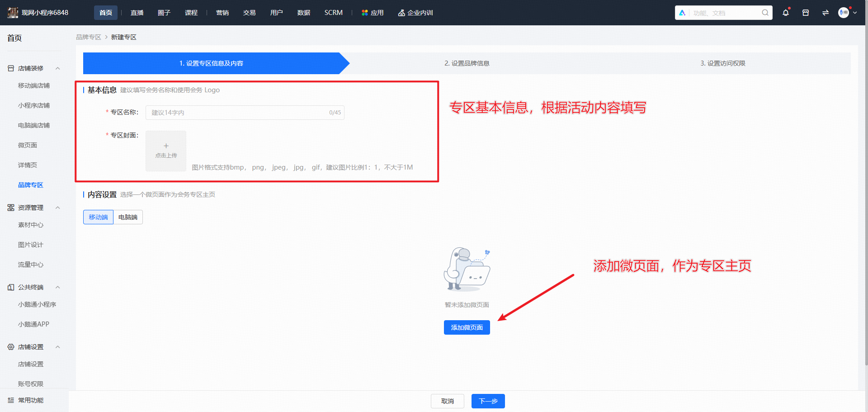
Task: Open the 应用 colorful apps icon
Action: [365, 13]
